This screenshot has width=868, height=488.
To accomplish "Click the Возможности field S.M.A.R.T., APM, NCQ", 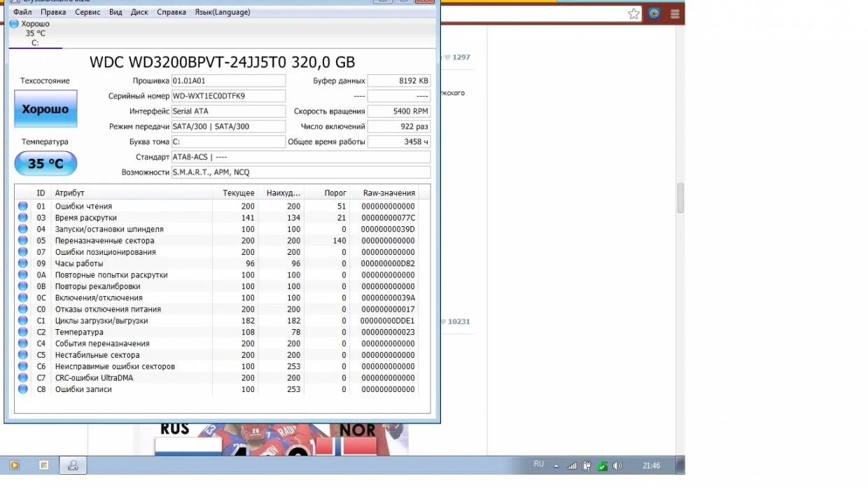I will pos(301,172).
